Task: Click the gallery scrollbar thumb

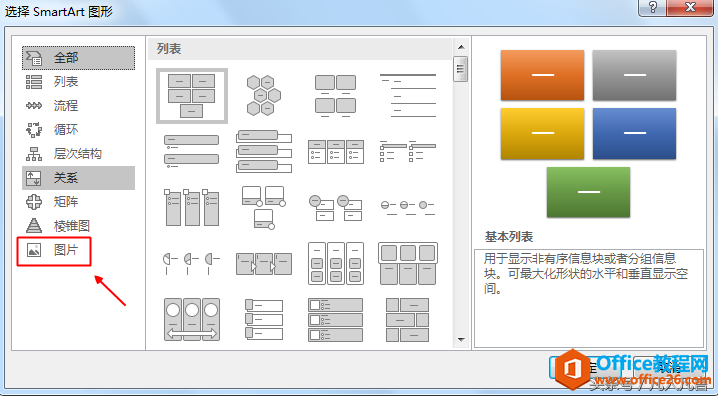Action: (x=461, y=69)
